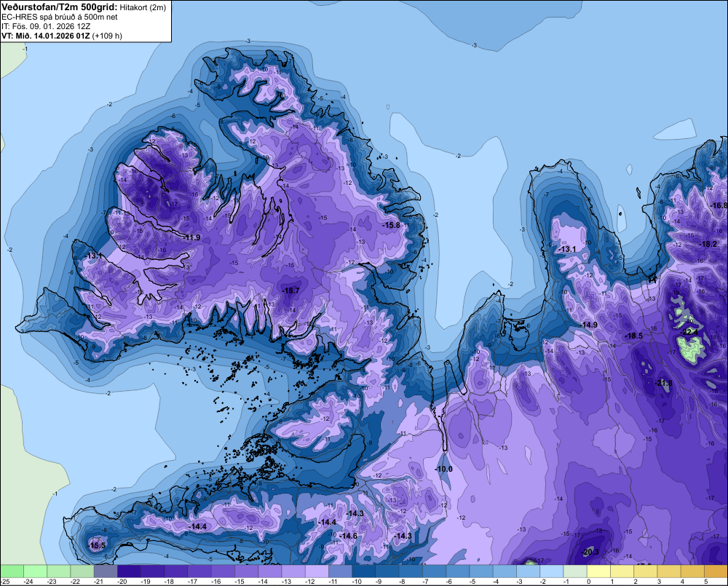This screenshot has height=586, width=728.
Task: Click the -14.6 temperature value
Action: point(348,536)
